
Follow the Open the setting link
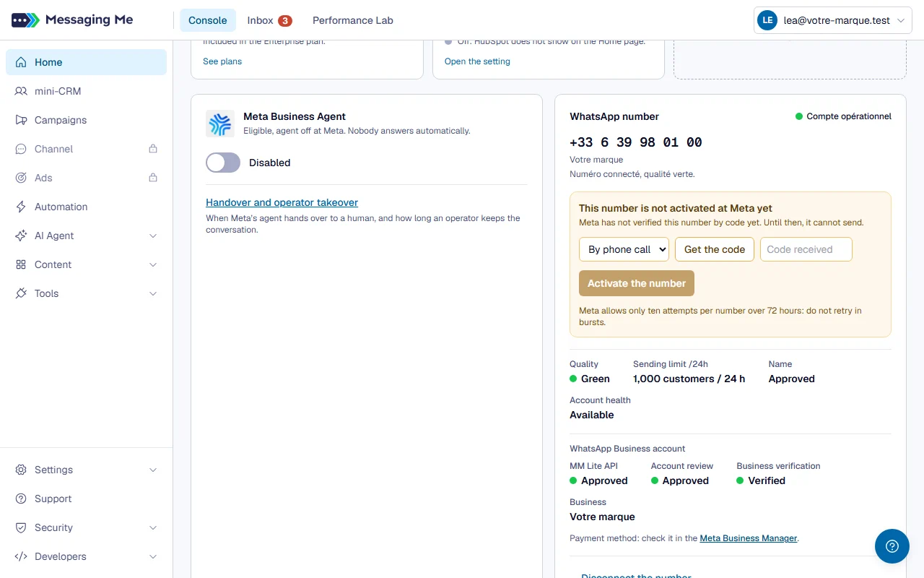point(477,61)
